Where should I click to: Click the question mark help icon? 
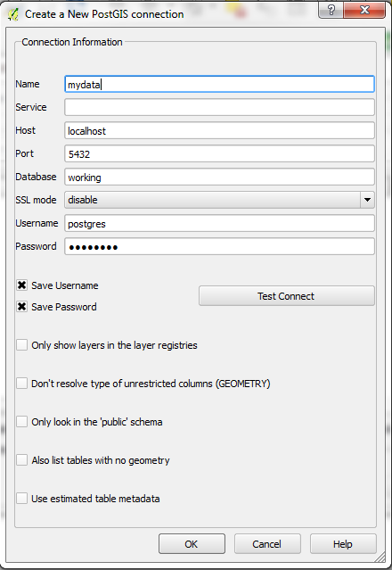pos(331,10)
